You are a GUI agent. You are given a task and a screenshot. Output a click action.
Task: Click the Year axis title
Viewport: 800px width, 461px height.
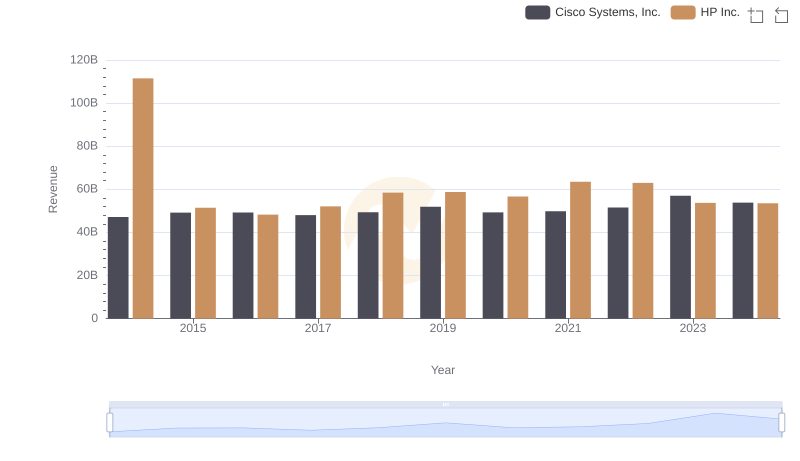(x=443, y=370)
